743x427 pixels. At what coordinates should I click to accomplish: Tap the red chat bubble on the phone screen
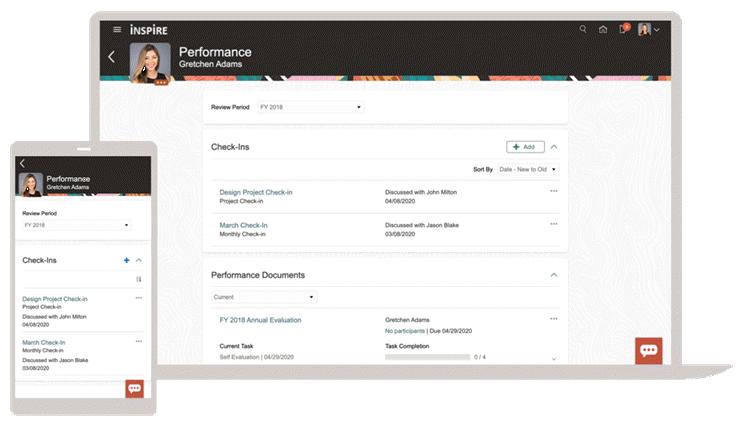(135, 388)
